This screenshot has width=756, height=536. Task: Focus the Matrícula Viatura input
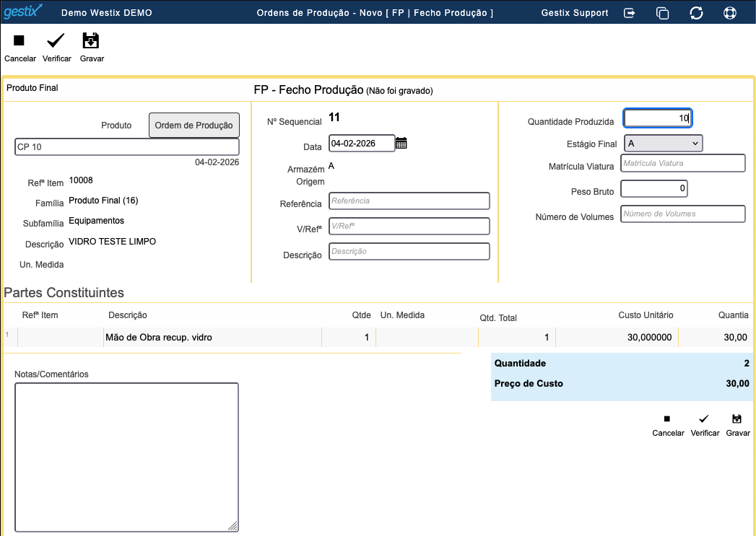(x=682, y=163)
